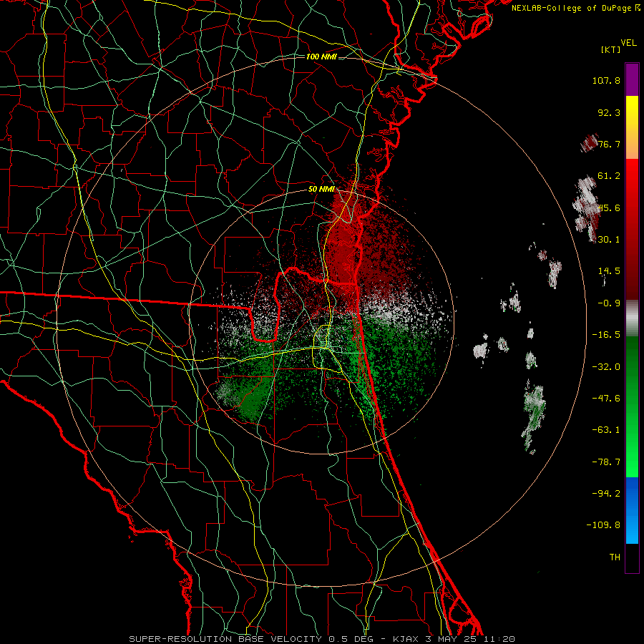Select the 92.3 scale value

[x=609, y=112]
